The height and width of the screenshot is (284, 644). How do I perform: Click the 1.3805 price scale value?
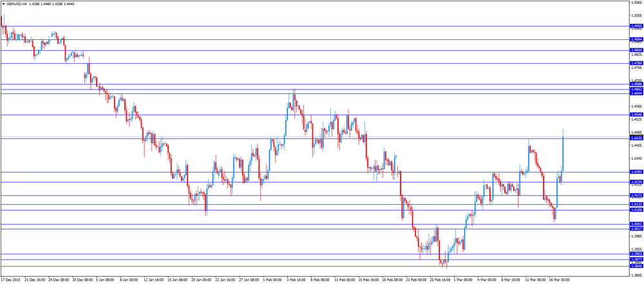(x=636, y=275)
